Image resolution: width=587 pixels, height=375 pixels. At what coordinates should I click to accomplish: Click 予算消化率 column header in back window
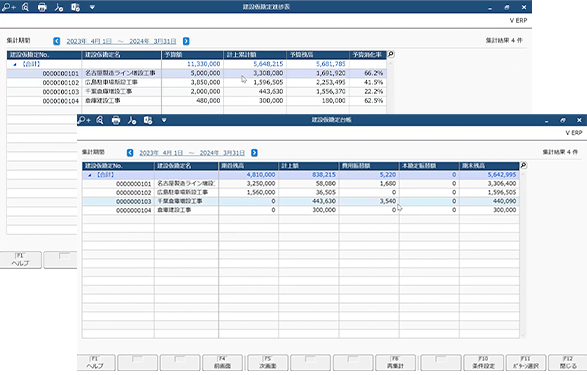(x=368, y=55)
